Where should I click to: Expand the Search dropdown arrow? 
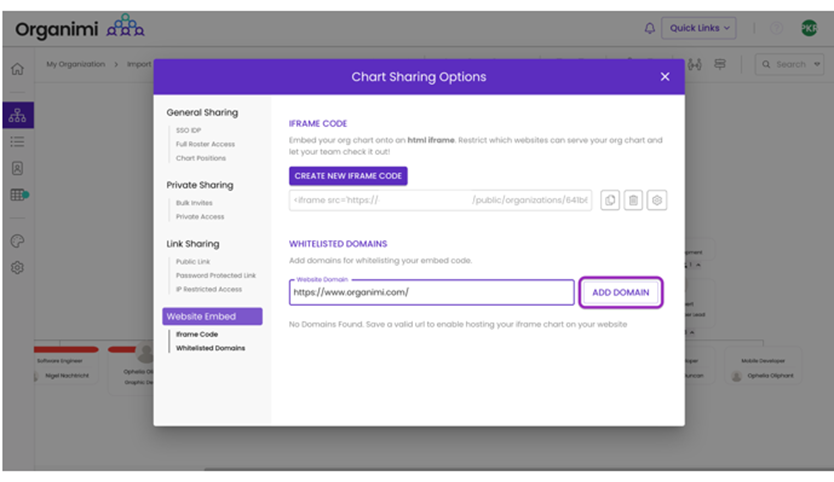[818, 65]
